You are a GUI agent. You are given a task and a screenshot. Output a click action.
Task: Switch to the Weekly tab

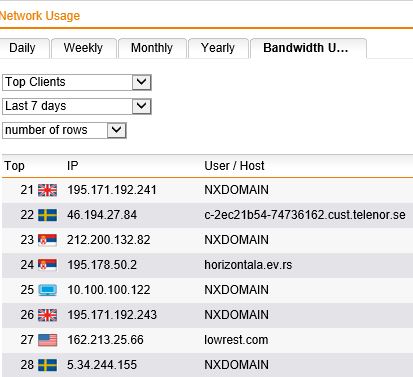pos(83,48)
